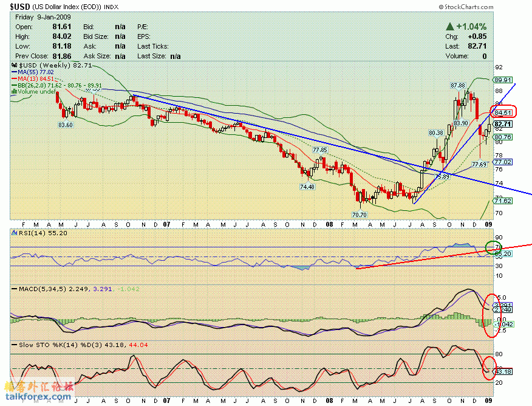Click the -1.042 MACD histogram axis tag
This screenshot has height=406, width=532.
click(503, 325)
